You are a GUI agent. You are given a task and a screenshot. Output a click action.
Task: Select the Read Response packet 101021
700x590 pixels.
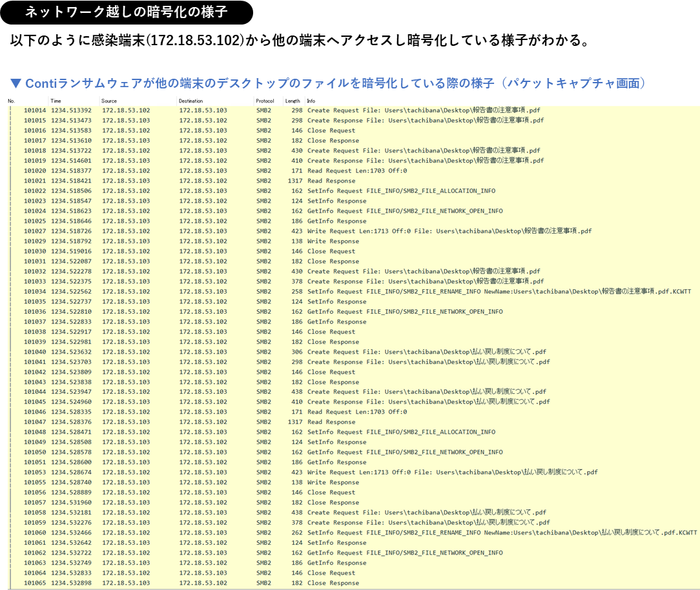pos(258,180)
